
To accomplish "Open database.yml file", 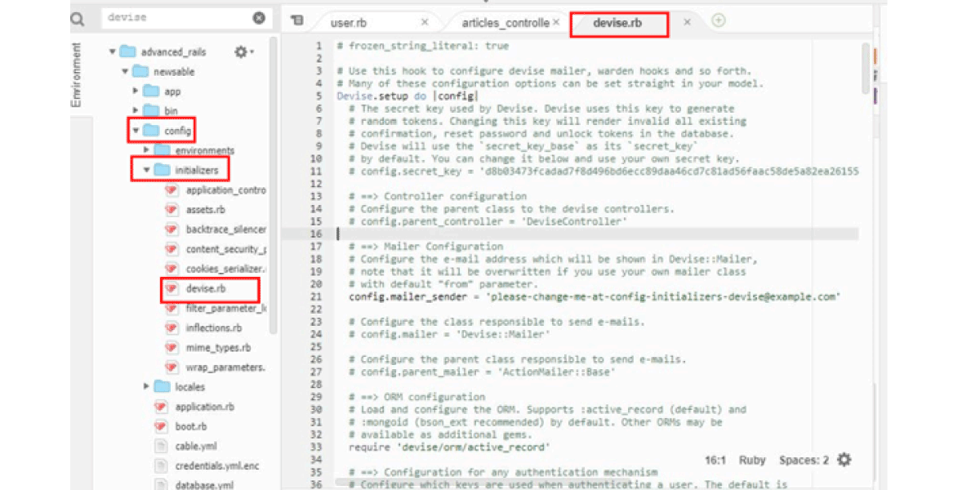I will [x=204, y=485].
